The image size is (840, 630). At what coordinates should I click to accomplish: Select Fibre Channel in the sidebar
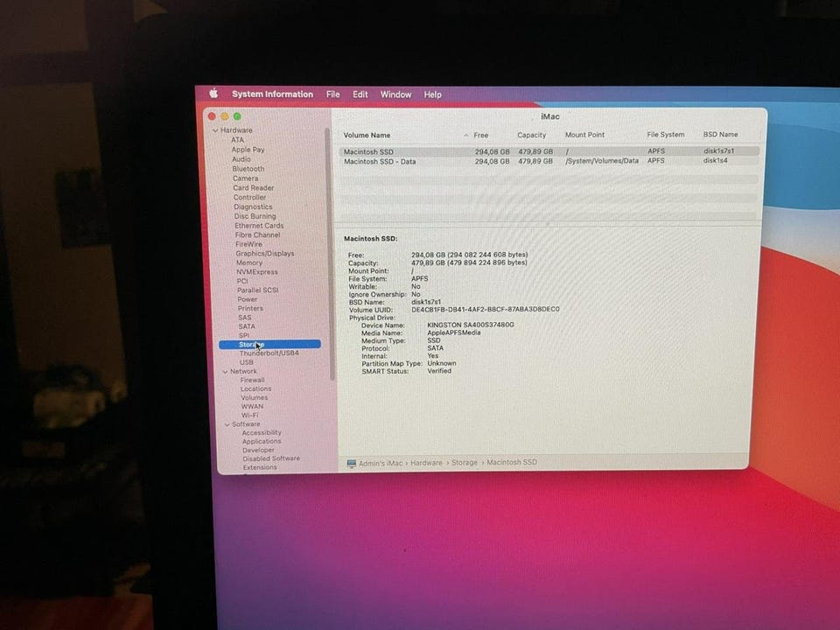point(257,234)
